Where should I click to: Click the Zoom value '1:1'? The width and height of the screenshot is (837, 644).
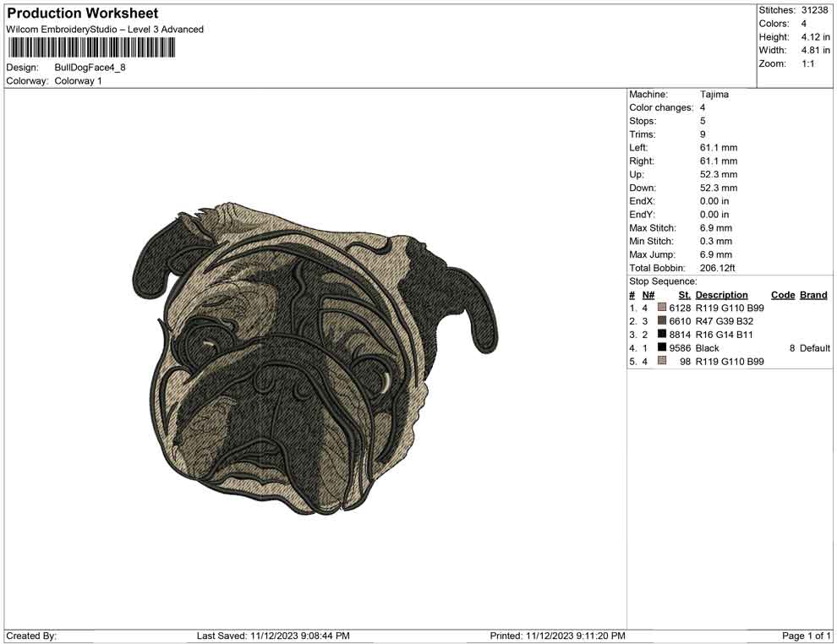click(808, 63)
